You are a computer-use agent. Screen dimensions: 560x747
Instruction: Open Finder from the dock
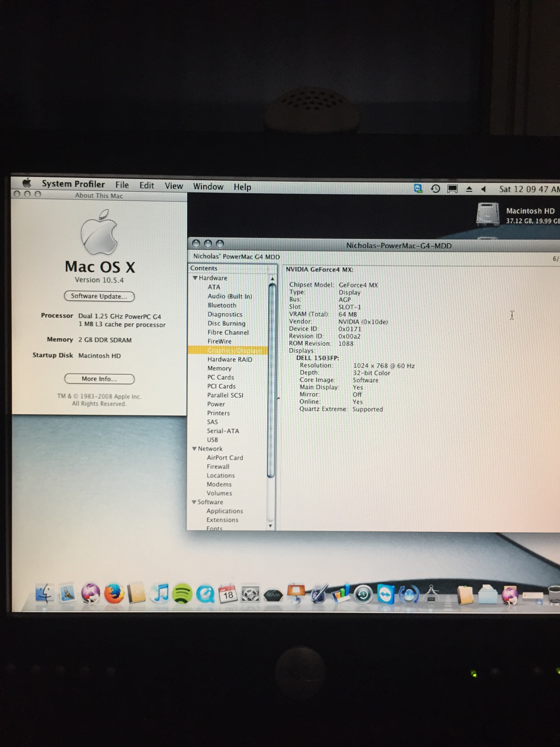[x=44, y=593]
